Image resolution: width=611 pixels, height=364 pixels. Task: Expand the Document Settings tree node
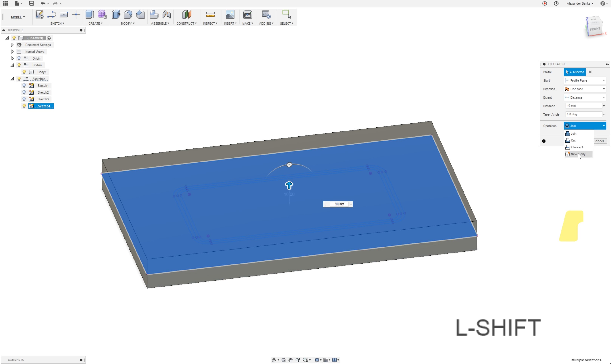point(12,45)
